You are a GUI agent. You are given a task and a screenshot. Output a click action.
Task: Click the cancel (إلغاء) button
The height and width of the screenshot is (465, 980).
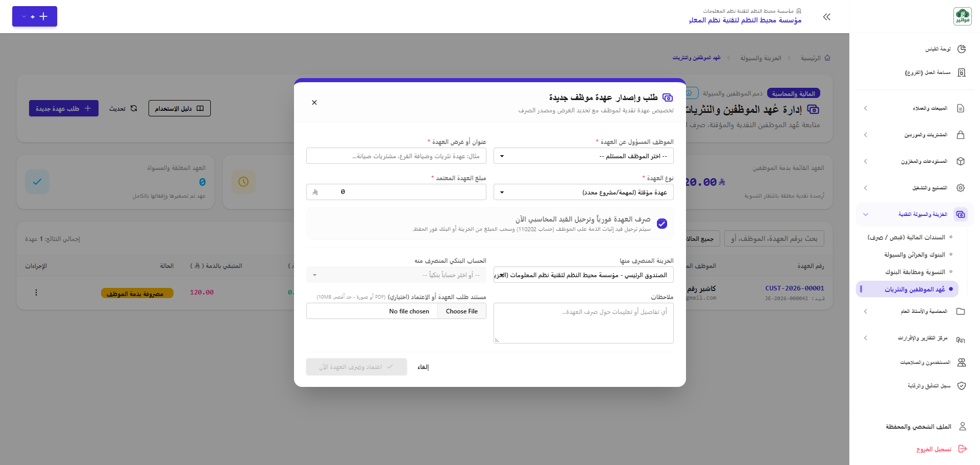423,367
